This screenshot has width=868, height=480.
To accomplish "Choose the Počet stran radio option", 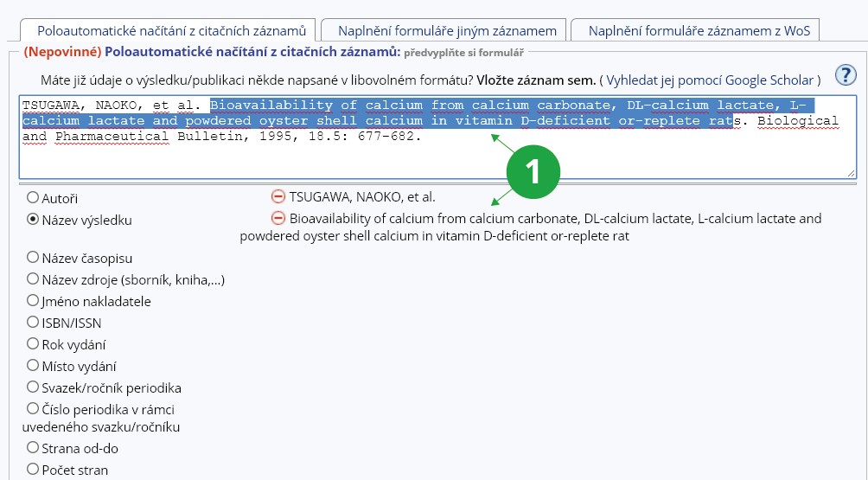I will tap(33, 469).
